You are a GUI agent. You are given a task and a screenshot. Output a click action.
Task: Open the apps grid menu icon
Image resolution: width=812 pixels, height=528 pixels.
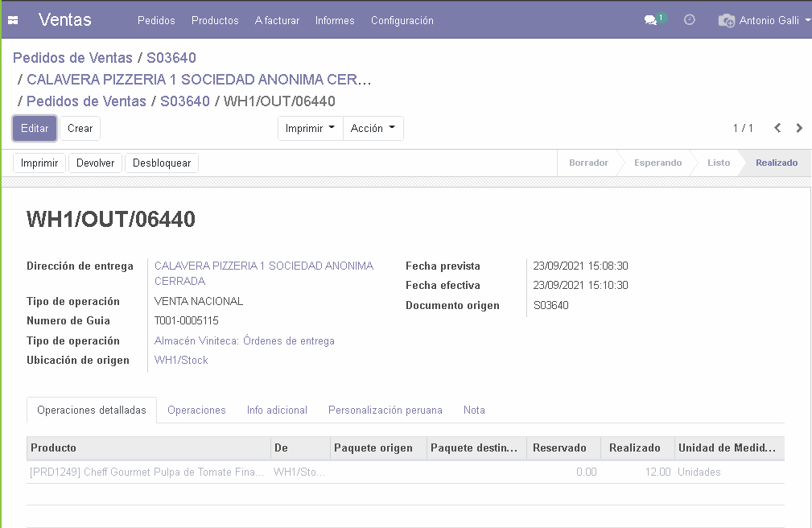[13, 20]
